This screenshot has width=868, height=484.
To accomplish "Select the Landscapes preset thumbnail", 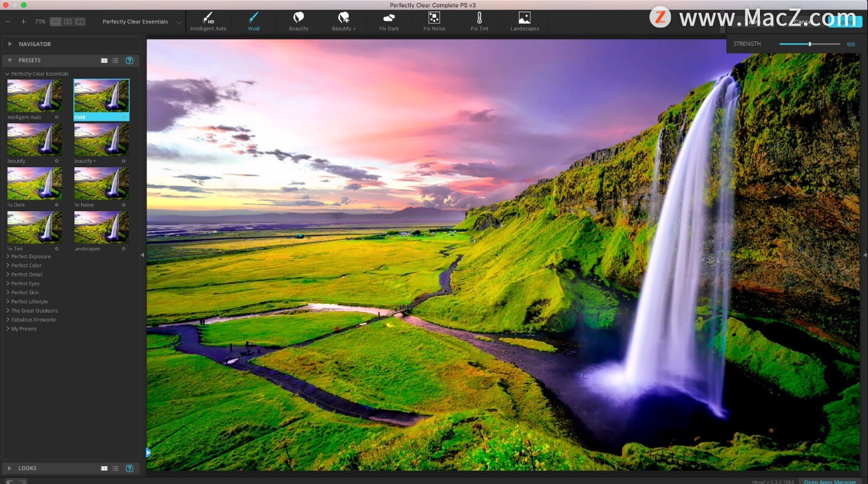I will (101, 228).
